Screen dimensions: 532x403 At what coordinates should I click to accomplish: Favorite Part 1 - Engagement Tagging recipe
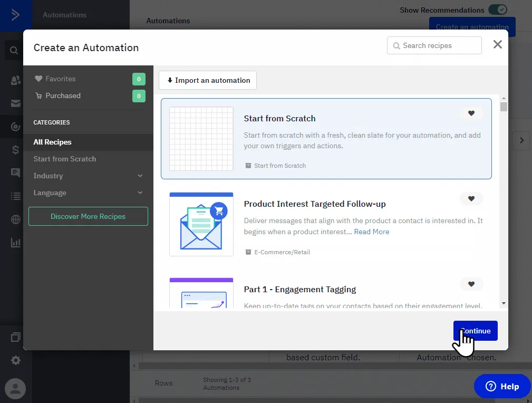coord(471,284)
